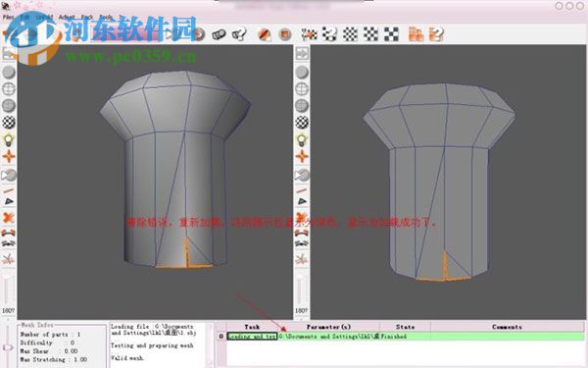The image size is (588, 368).
Task: Select the edge line tool in right viewport toolbar
Action: point(302,190)
